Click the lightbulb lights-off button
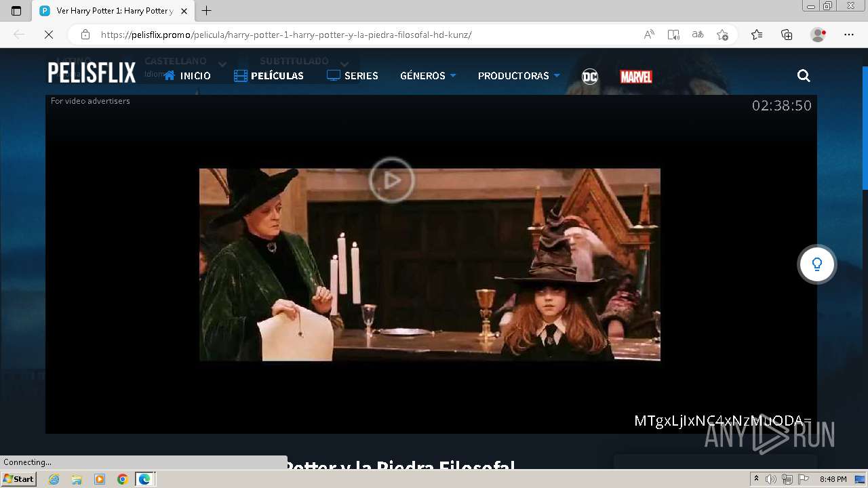868x488 pixels. click(817, 264)
